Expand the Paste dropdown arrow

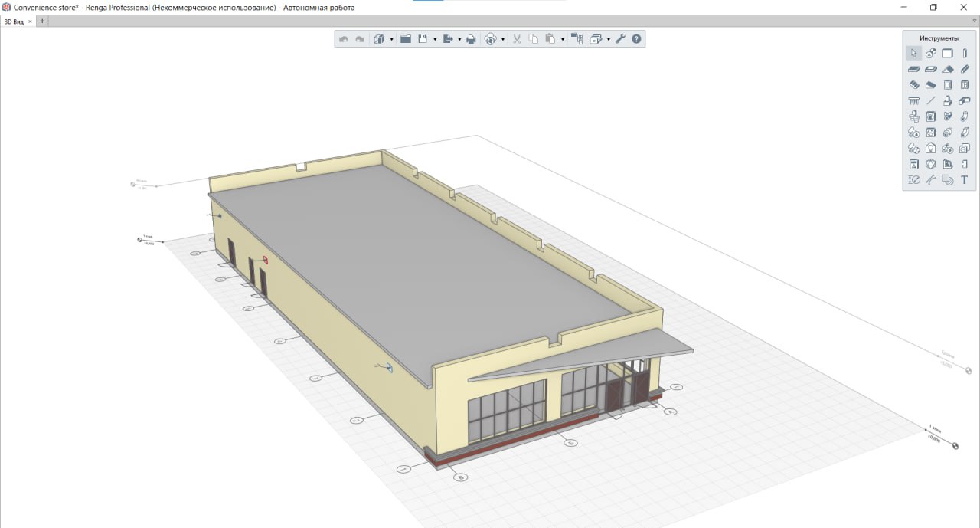(562, 39)
